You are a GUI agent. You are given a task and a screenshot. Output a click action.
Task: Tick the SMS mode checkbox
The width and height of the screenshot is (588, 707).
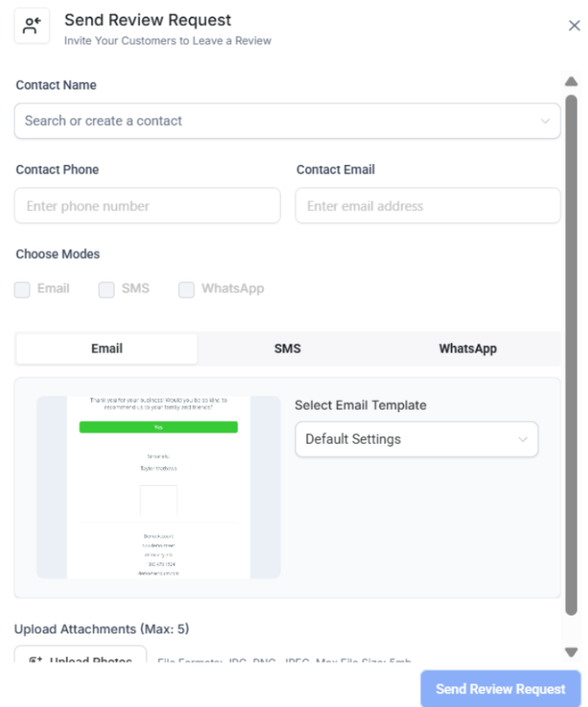point(106,290)
